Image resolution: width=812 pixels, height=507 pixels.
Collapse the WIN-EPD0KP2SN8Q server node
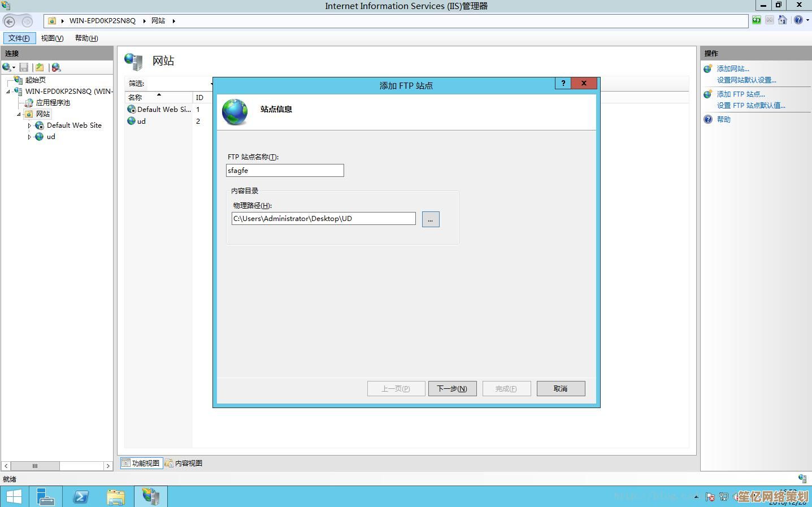click(x=8, y=92)
